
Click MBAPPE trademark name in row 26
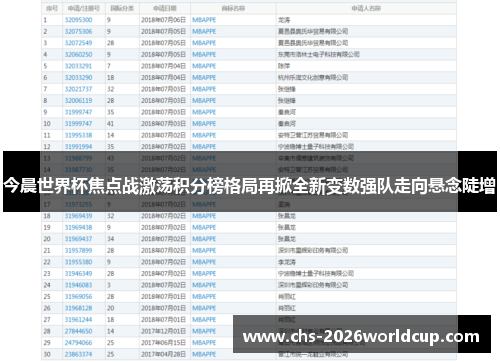click(204, 308)
